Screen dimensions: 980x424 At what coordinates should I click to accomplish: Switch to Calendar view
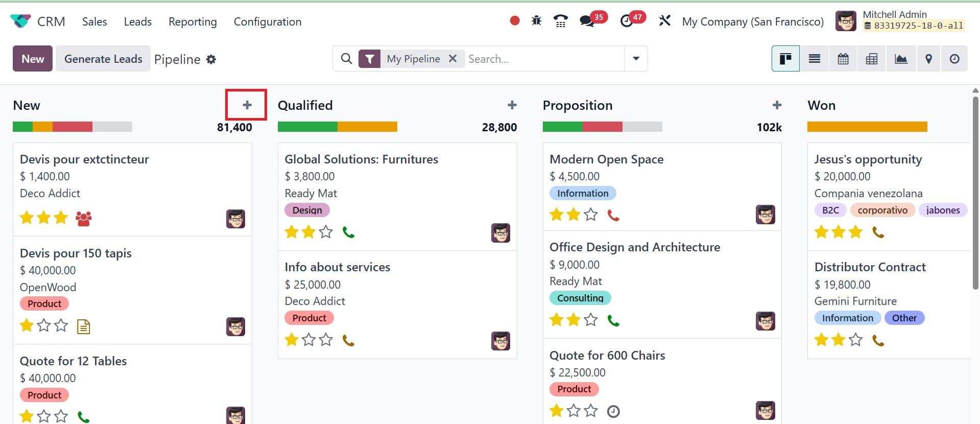click(x=843, y=59)
